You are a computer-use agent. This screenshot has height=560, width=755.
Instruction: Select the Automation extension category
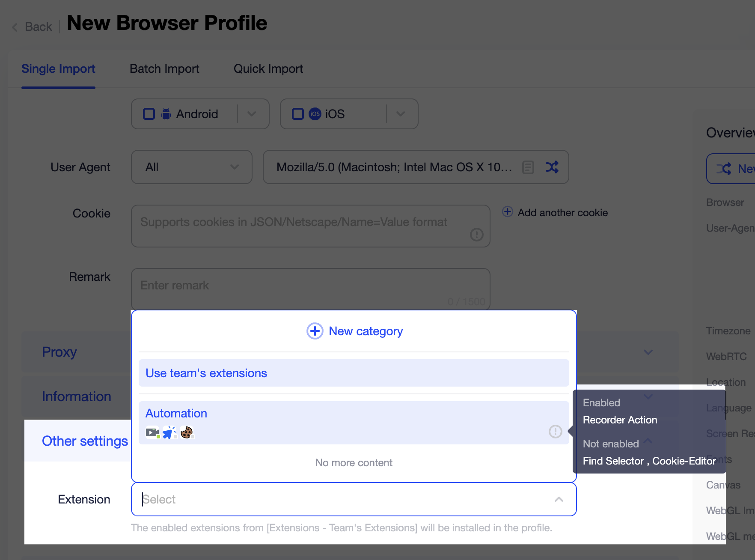tap(176, 413)
